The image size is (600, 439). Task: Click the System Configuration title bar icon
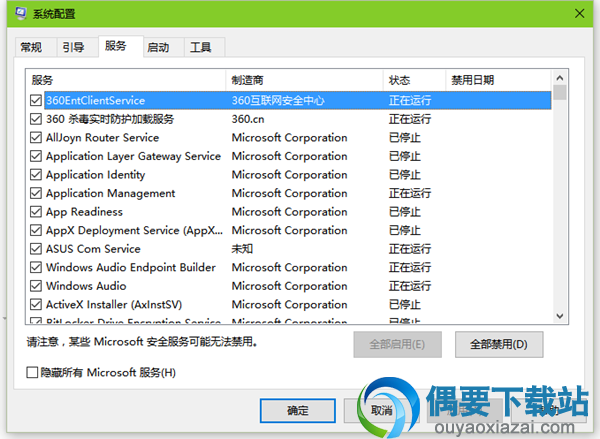pos(21,14)
